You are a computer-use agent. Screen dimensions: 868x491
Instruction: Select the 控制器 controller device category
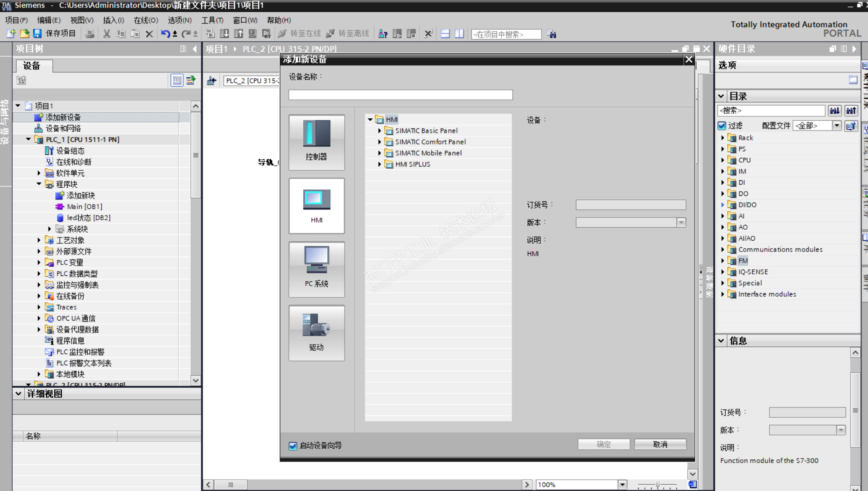(x=316, y=142)
